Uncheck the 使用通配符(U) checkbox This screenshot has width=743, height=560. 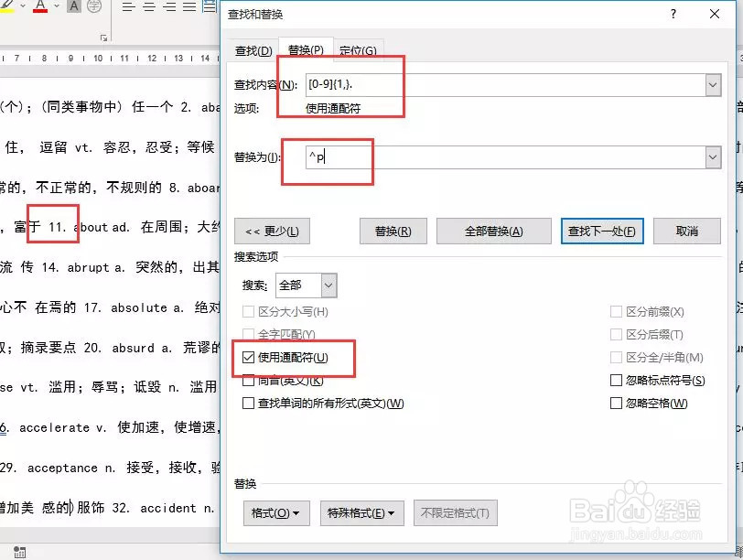tap(248, 357)
